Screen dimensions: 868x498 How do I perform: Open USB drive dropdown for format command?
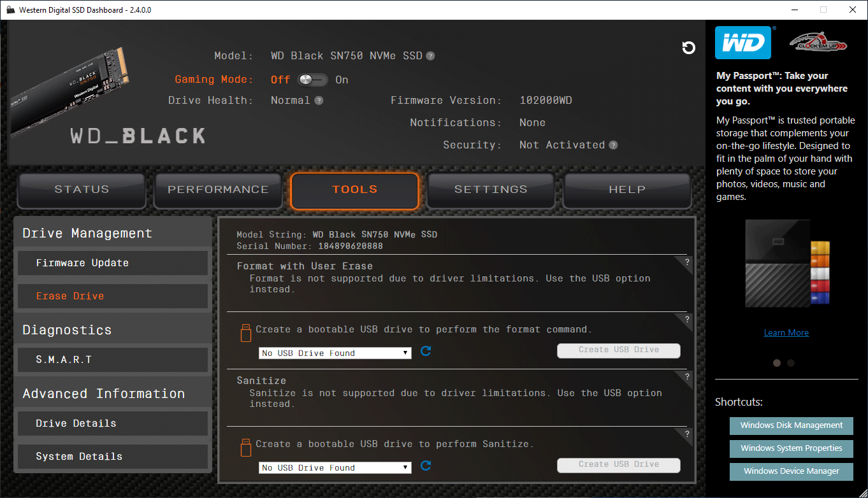[x=335, y=353]
